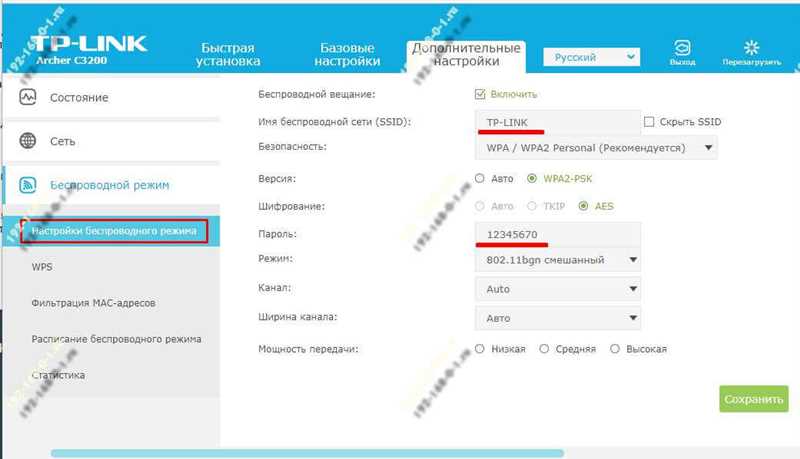Click the Беспроводной вещание label
The height and width of the screenshot is (459, 800).
point(316,94)
